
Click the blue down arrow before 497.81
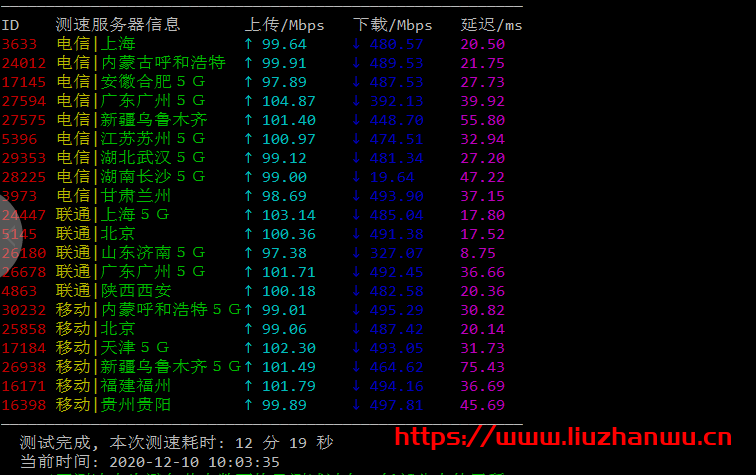click(x=357, y=405)
